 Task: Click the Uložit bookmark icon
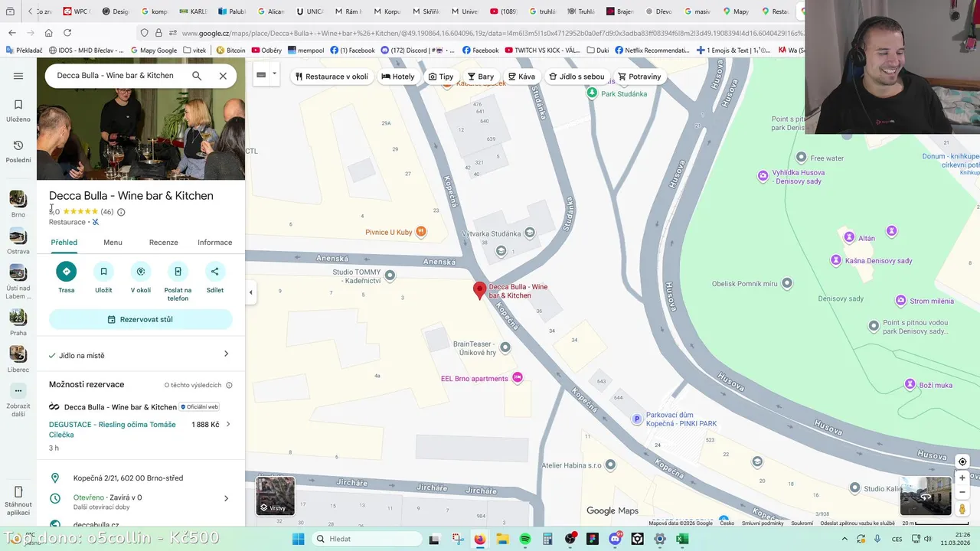103,271
